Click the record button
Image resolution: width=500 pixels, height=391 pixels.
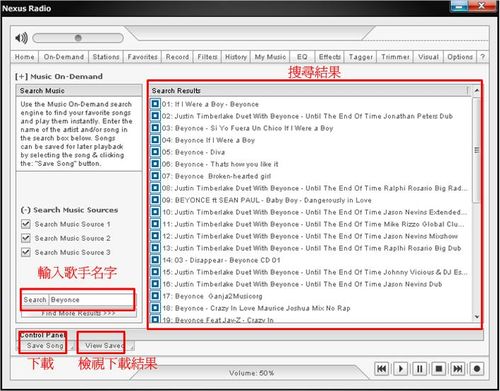pyautogui.click(x=477, y=369)
